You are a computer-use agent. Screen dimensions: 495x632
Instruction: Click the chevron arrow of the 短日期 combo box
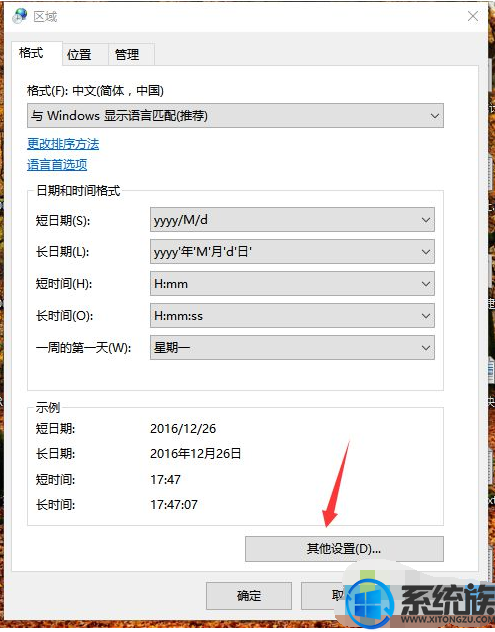click(x=426, y=220)
